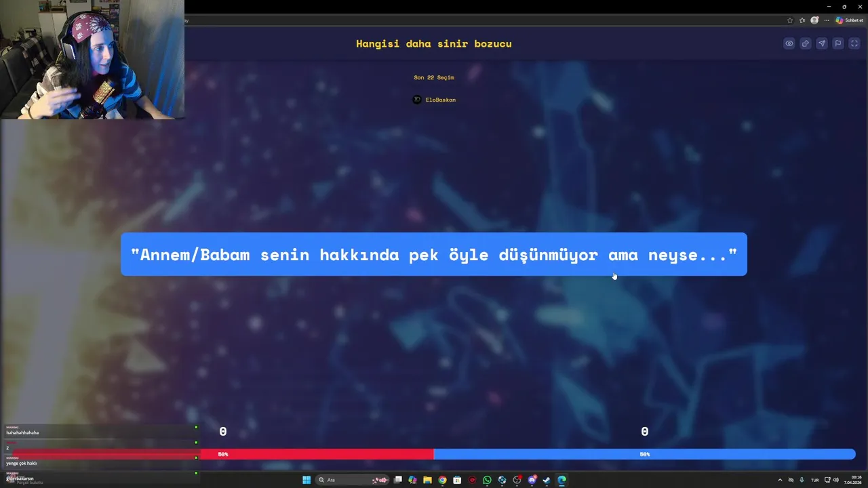Click the taskbar search box "Ara"
This screenshot has width=868, height=488.
[353, 480]
